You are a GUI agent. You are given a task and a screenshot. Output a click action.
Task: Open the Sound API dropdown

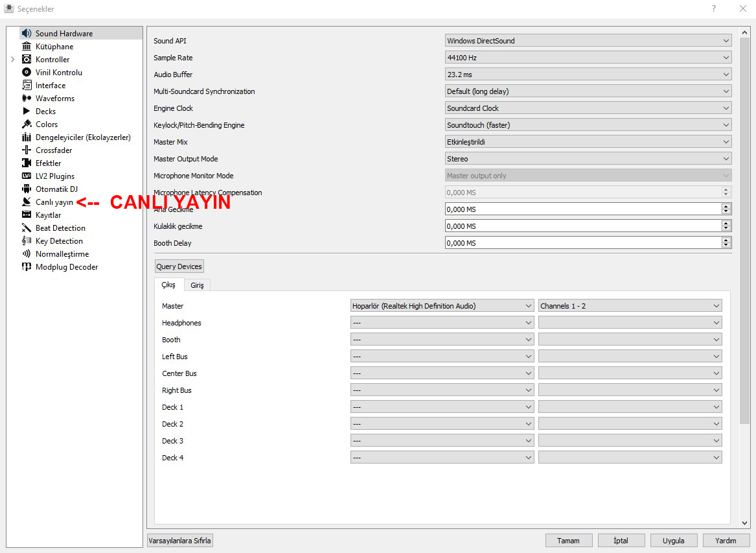[x=588, y=41]
